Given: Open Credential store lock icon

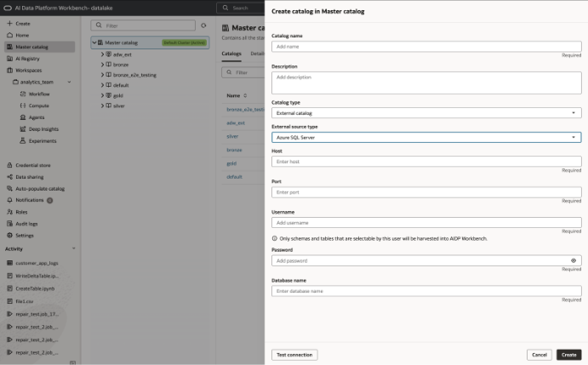Looking at the screenshot, I should coord(9,165).
